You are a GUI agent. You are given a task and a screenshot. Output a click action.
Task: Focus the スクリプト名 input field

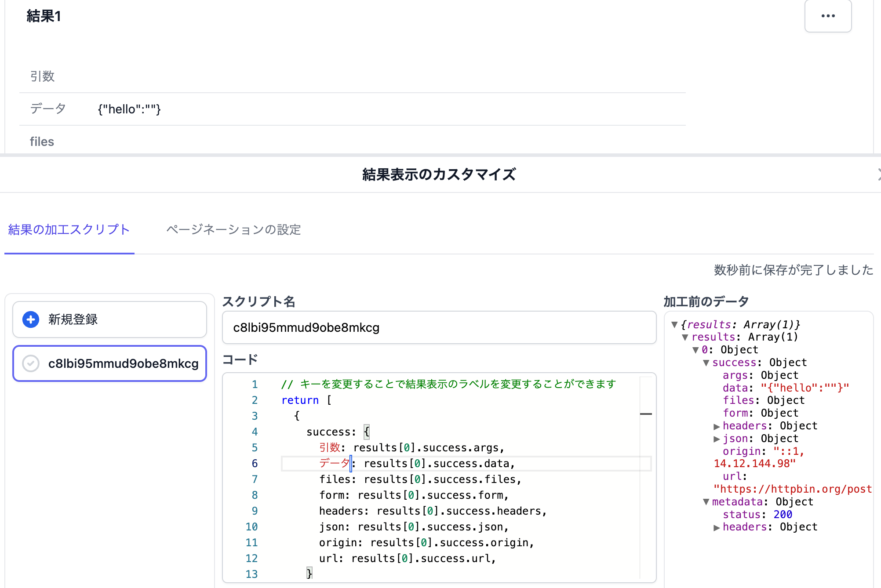[439, 327]
